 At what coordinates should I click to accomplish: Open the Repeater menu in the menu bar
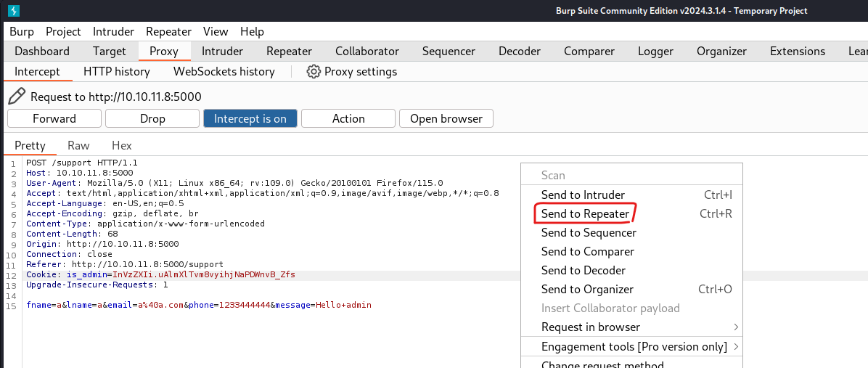tap(169, 31)
